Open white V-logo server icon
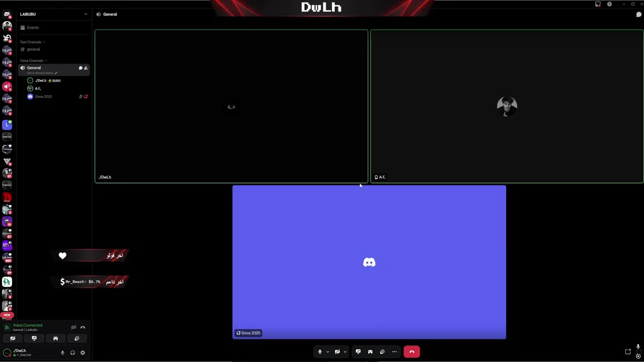This screenshot has height=362, width=644. coord(7,161)
